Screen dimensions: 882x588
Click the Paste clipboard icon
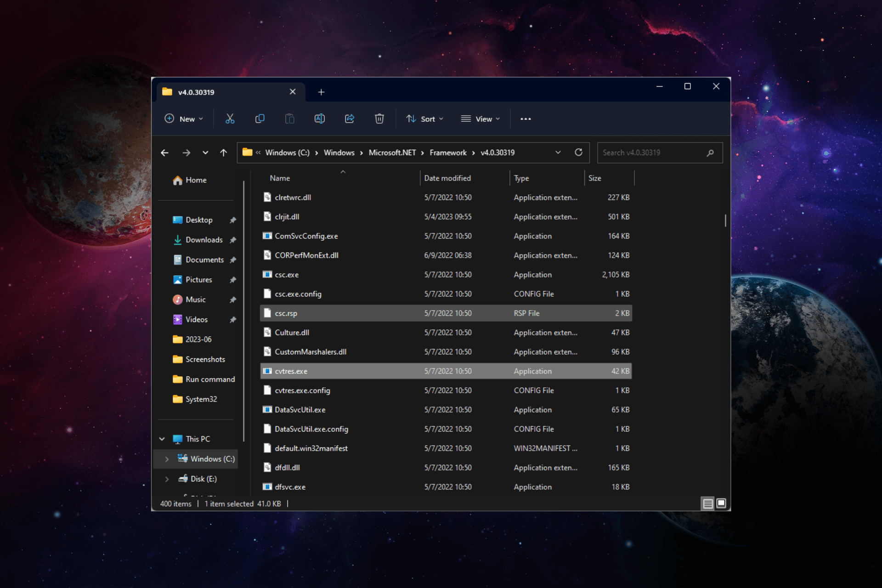point(289,119)
